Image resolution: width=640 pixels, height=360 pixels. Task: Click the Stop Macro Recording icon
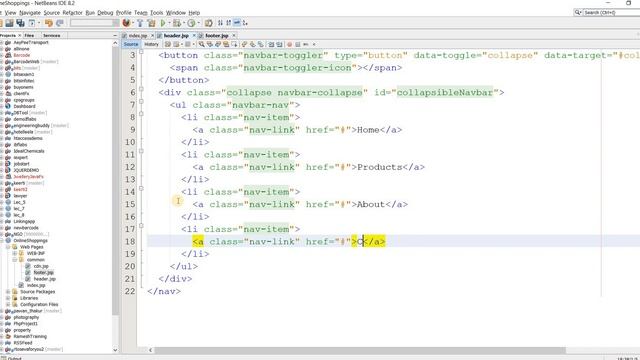coord(298,44)
